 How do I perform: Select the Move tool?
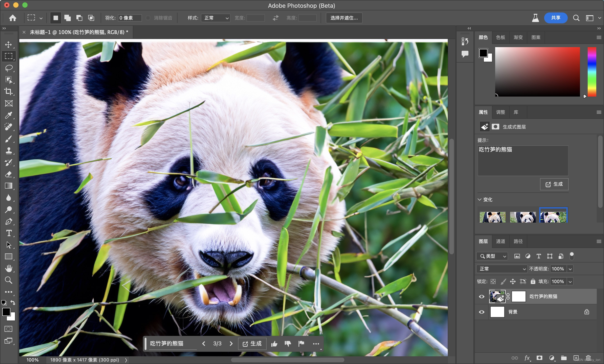pos(9,45)
